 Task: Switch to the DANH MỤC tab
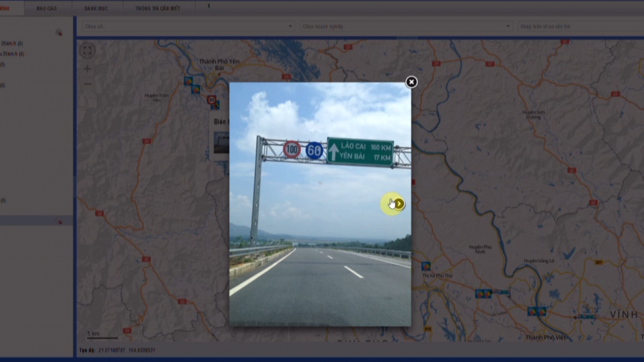coord(96,8)
